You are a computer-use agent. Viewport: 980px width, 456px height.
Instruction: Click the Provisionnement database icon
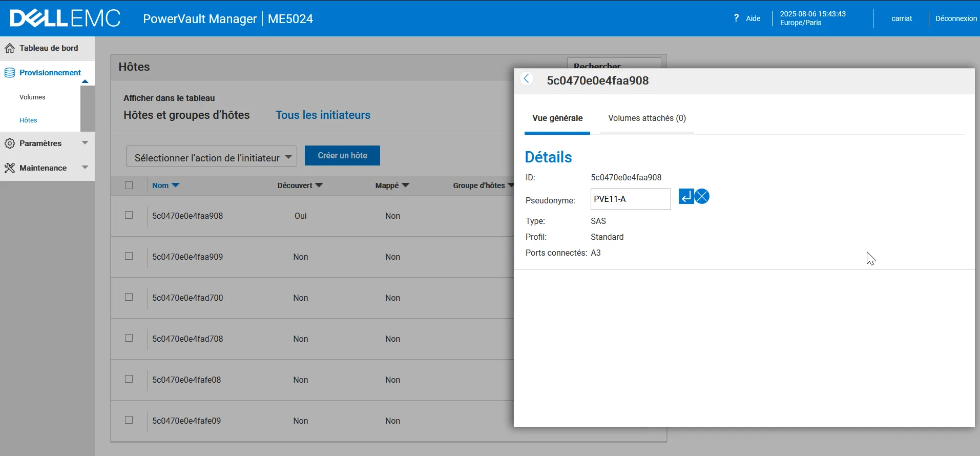pyautogui.click(x=10, y=73)
